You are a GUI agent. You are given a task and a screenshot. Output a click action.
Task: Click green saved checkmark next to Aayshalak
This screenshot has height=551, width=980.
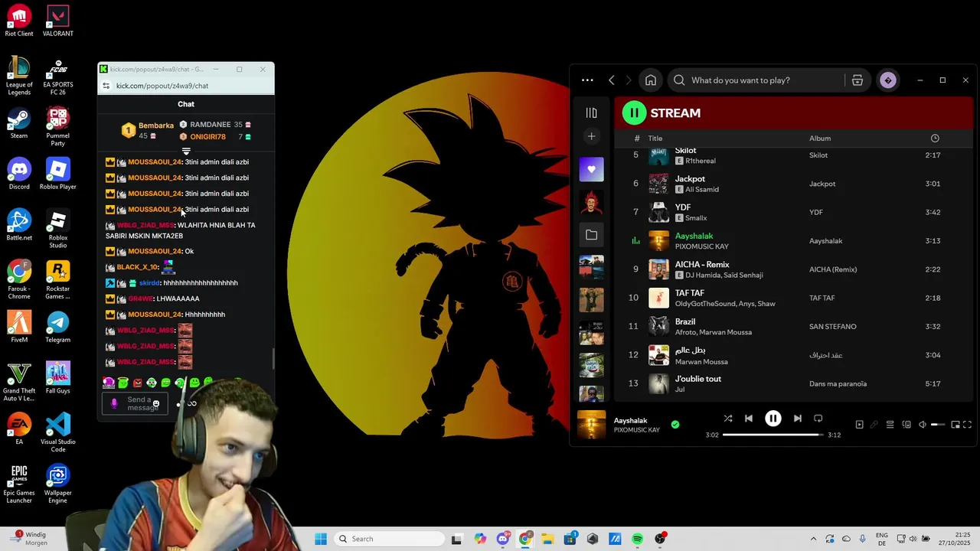pyautogui.click(x=675, y=424)
